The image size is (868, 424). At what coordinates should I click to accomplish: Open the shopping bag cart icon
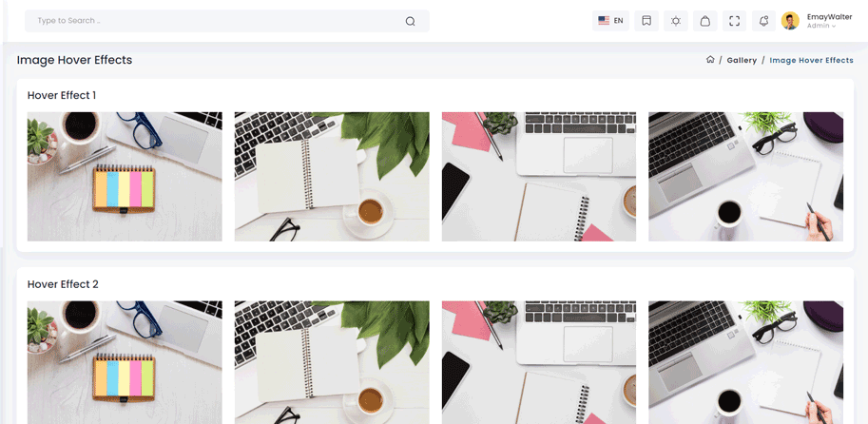(x=705, y=21)
